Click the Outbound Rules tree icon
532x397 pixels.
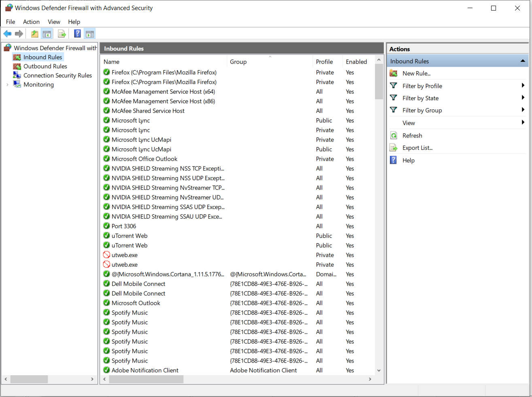point(17,66)
